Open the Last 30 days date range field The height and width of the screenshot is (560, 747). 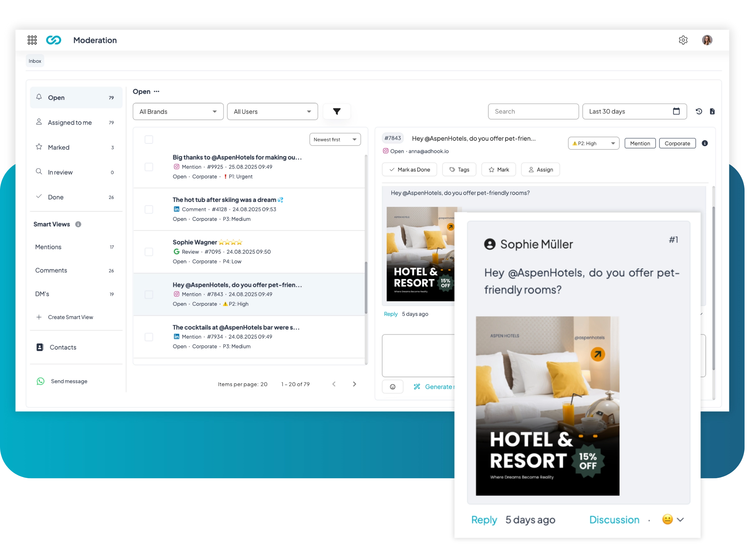pyautogui.click(x=635, y=112)
